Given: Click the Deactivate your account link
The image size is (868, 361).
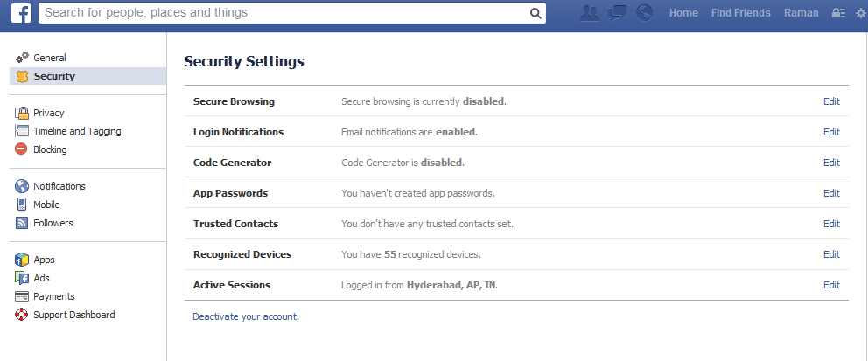Looking at the screenshot, I should coord(246,316).
